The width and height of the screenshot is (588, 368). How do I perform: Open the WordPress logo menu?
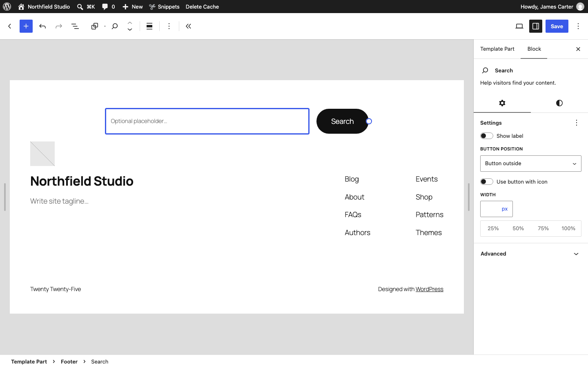(x=7, y=7)
